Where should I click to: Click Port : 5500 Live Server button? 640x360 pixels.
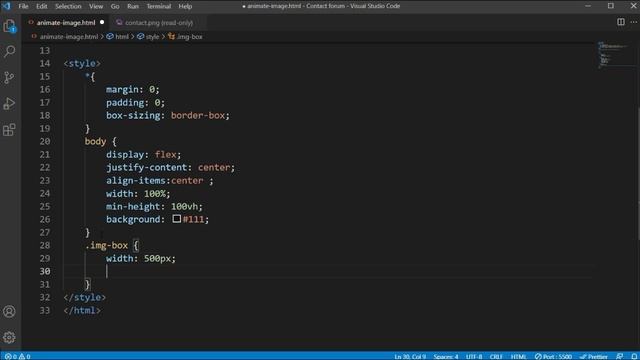pos(553,356)
